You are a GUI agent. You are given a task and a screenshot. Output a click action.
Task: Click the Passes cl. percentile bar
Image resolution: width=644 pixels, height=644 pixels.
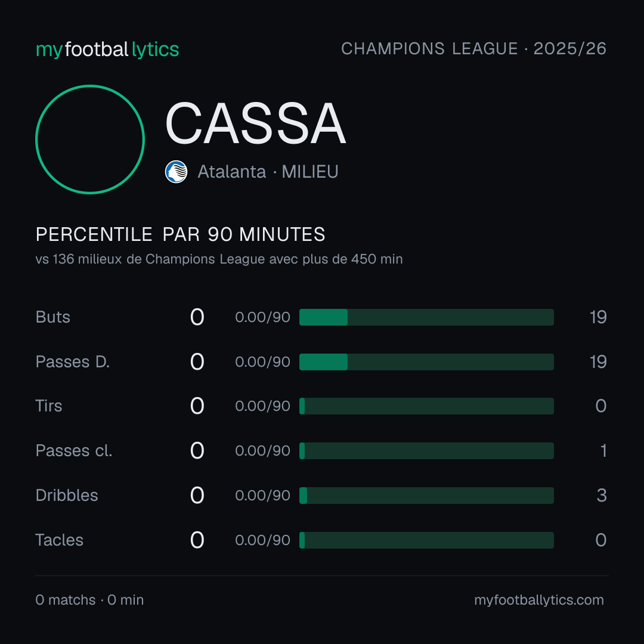(x=426, y=451)
